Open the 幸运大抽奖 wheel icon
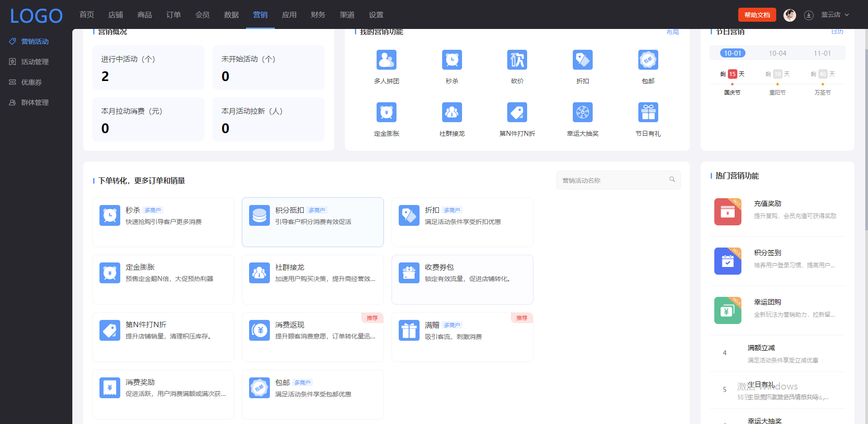 [582, 112]
